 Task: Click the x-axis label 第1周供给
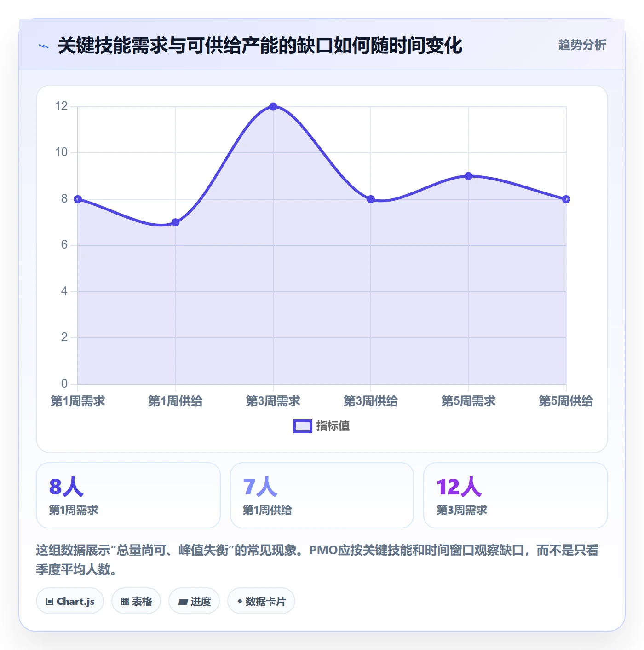coord(175,401)
